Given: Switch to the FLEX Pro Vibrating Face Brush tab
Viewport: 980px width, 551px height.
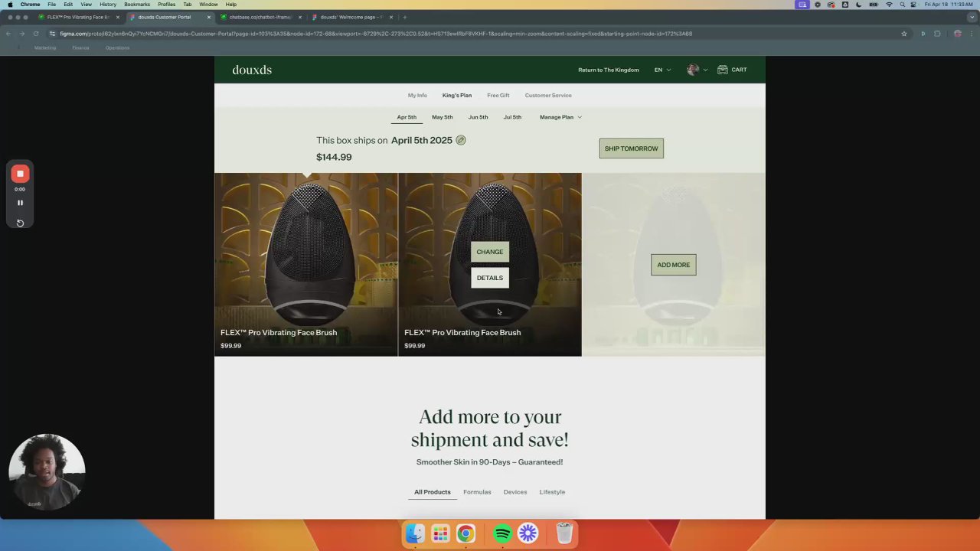Looking at the screenshot, I should (78, 17).
